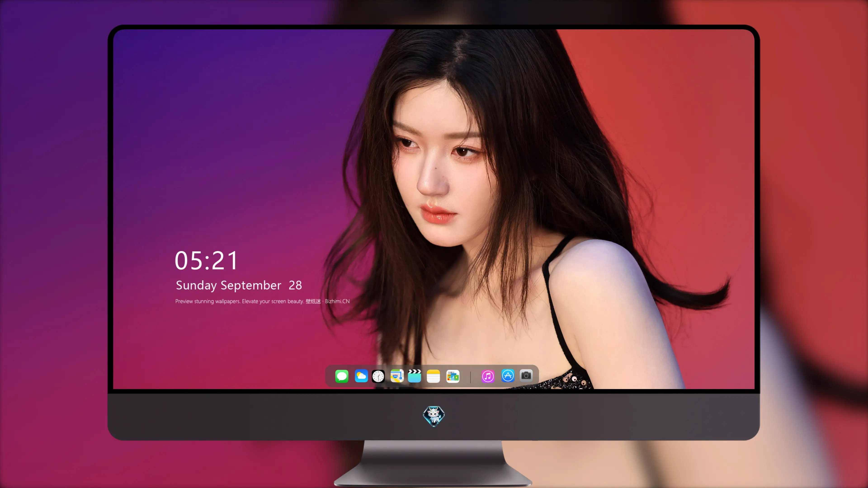Open the App Store icon in dock
Screen dimensions: 868x488
pos(508,375)
